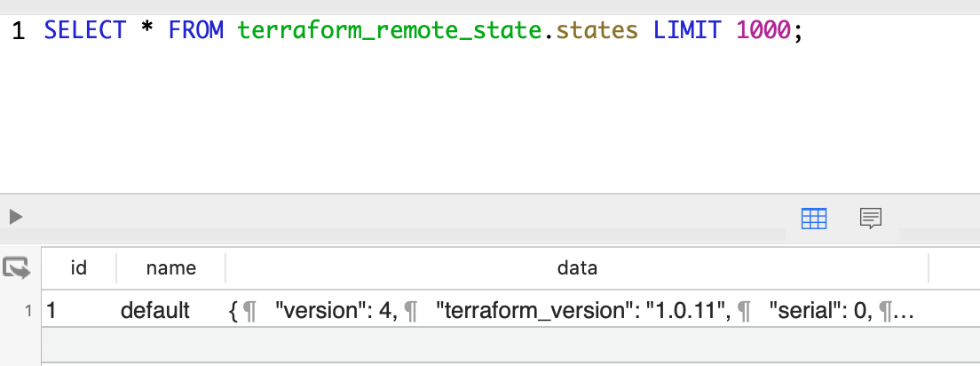Image resolution: width=980 pixels, height=366 pixels.
Task: Place cursor on the SELECT keyword
Action: pos(85,31)
